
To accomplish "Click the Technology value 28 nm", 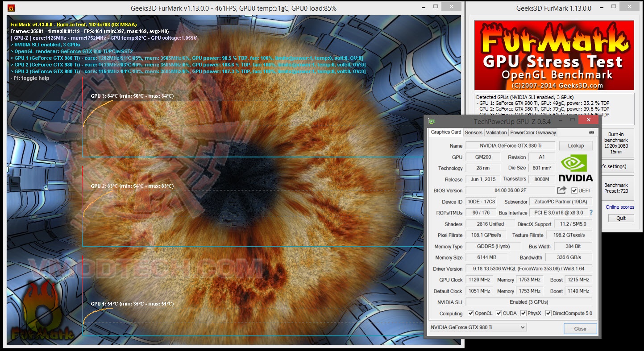I will pyautogui.click(x=482, y=168).
